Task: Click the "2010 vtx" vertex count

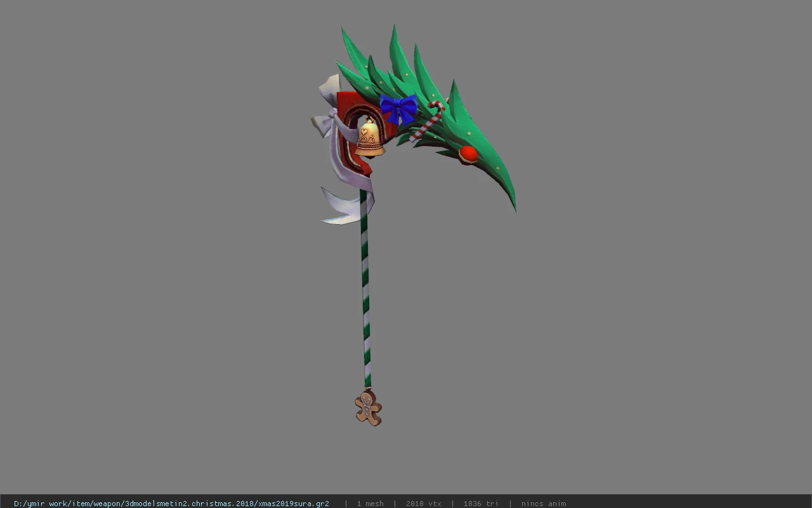Action: (x=423, y=504)
